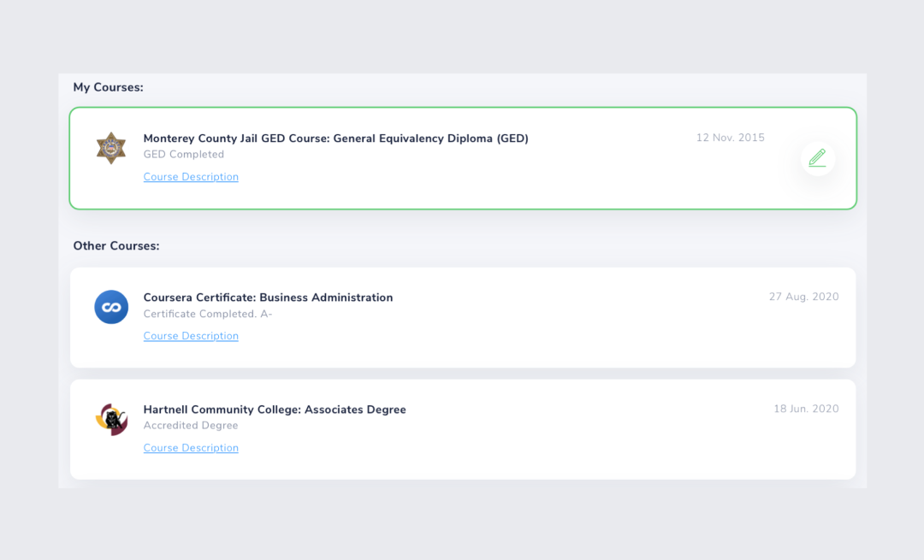The width and height of the screenshot is (924, 560).
Task: Select the Hartnell Community College: Associates Degree title
Action: coord(275,410)
